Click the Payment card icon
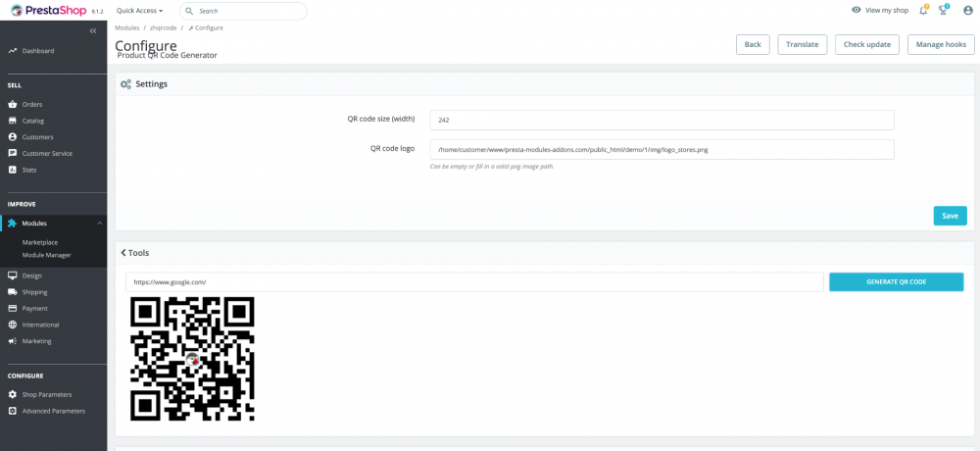The image size is (980, 451). (x=12, y=309)
